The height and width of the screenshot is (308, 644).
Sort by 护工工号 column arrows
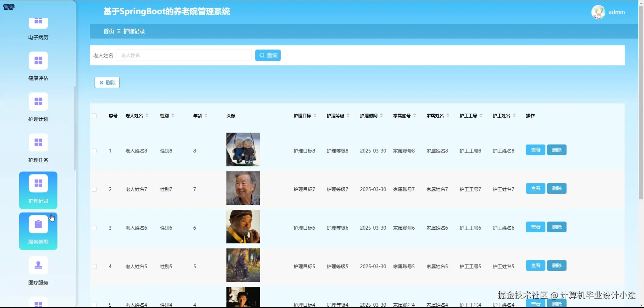[481, 116]
